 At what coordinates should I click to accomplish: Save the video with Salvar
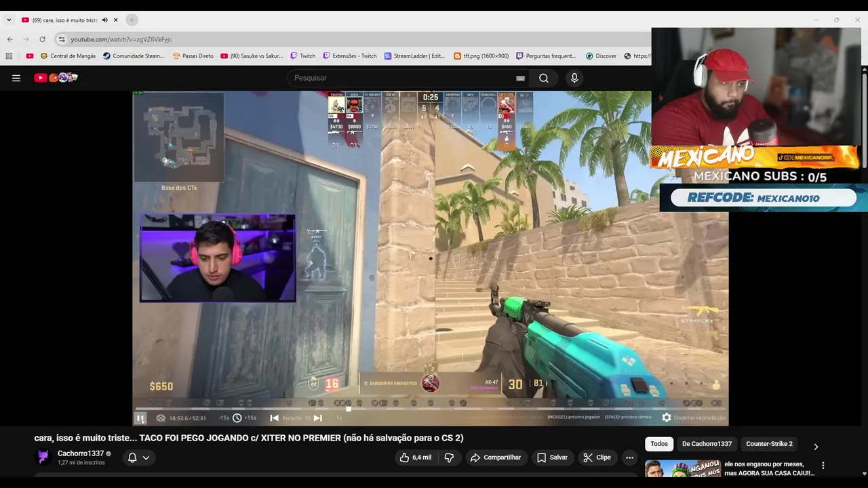click(552, 457)
